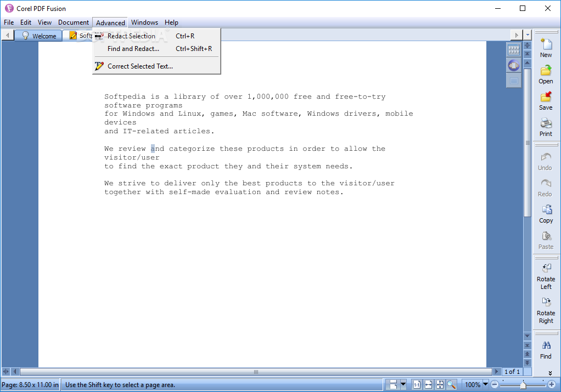Click the scroll up arrow of vertical scrollbar
561x392 pixels.
click(528, 63)
